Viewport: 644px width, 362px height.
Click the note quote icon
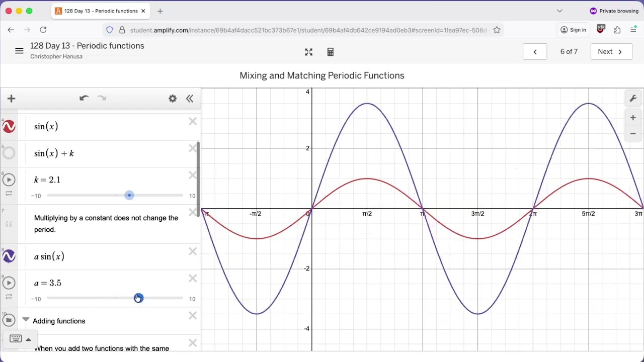(9, 224)
